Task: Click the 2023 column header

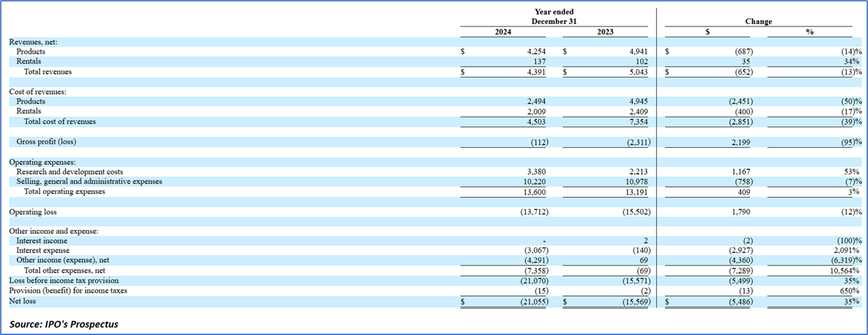Action: 605,32
